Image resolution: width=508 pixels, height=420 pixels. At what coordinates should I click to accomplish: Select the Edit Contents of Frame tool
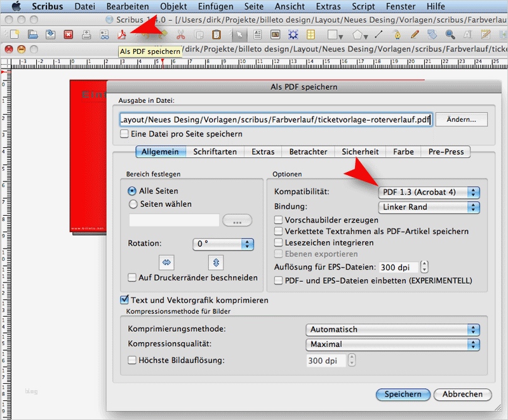[x=467, y=34]
